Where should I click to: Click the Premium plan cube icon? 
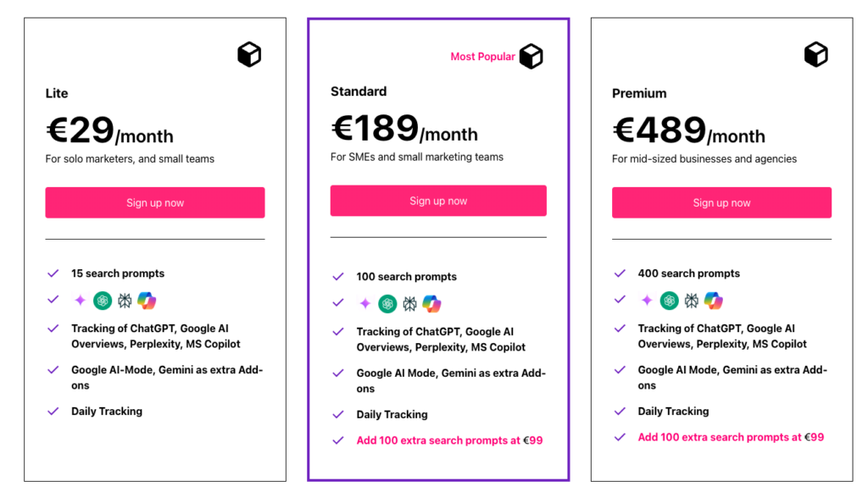(x=815, y=55)
